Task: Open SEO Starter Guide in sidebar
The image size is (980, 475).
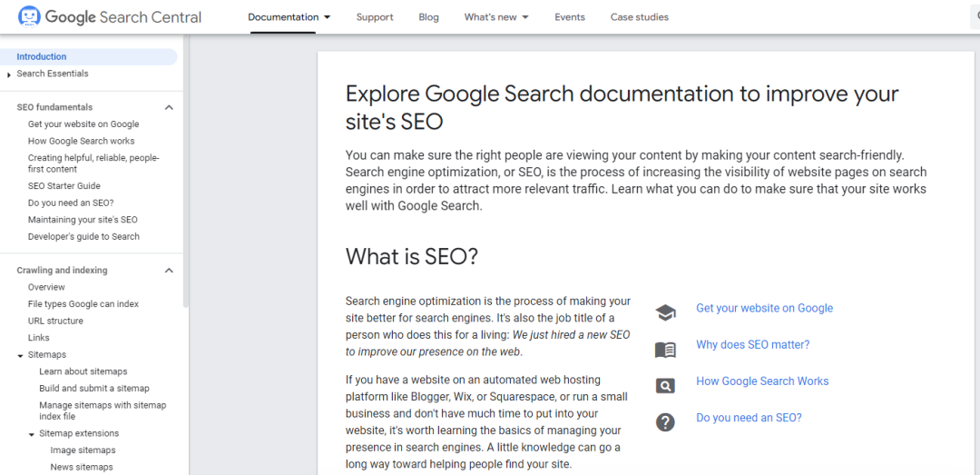Action: click(64, 186)
